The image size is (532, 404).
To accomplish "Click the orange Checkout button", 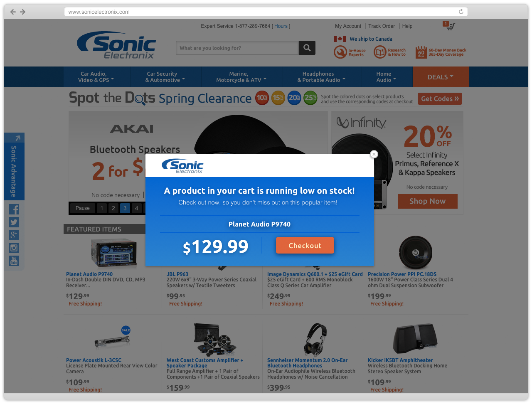I will [x=305, y=245].
